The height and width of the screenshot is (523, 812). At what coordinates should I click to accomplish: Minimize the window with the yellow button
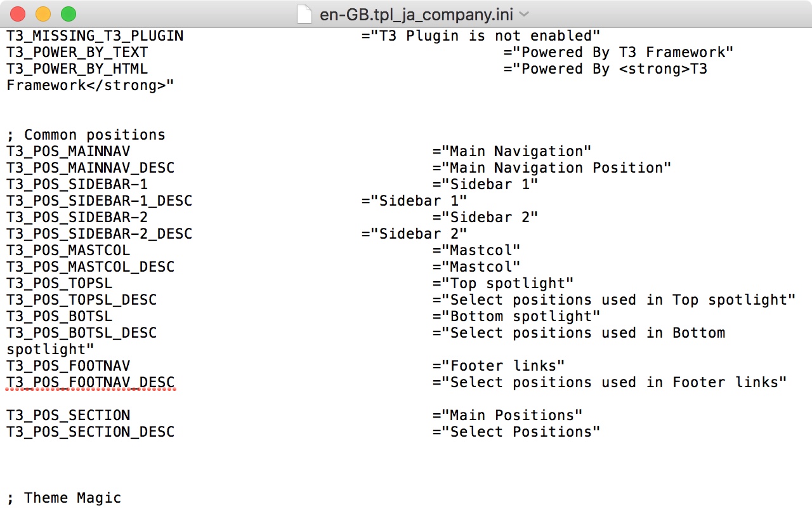(43, 13)
